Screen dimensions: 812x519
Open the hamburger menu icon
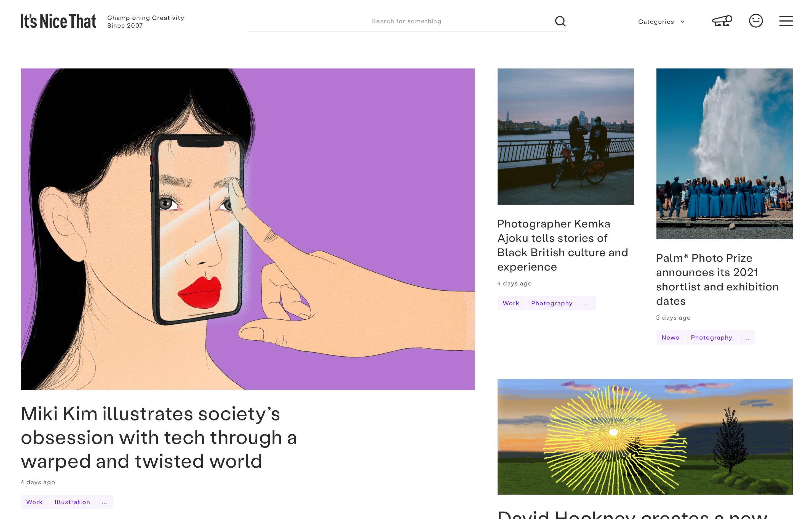[x=786, y=21]
